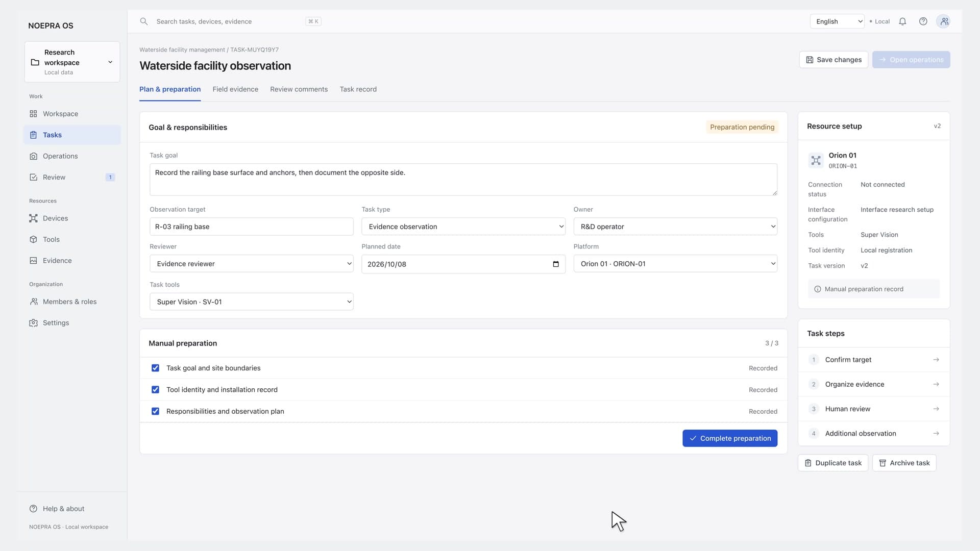The width and height of the screenshot is (980, 551).
Task: Focus the search tasks input
Action: [230, 21]
